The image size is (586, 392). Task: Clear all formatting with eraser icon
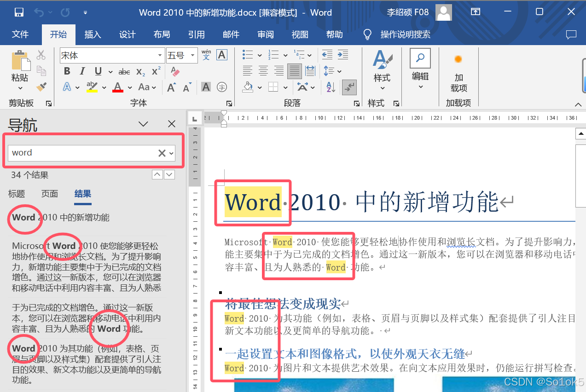point(174,71)
